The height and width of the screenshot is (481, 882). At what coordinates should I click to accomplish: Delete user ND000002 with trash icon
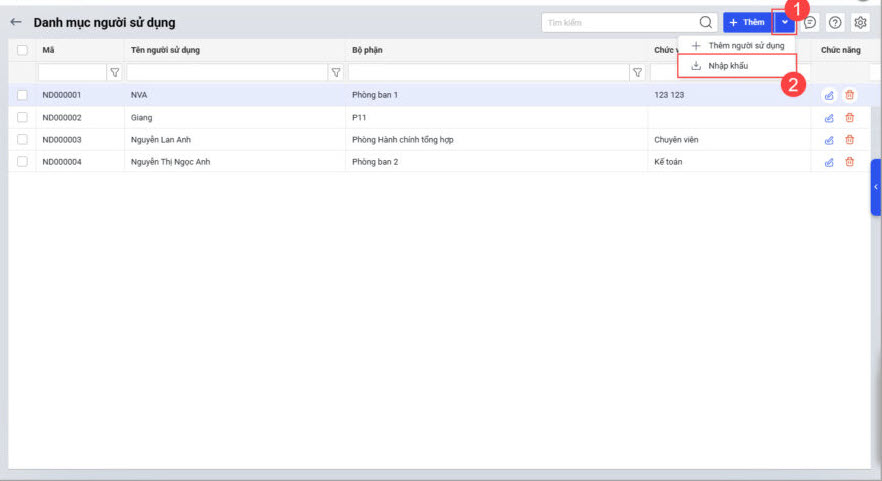pos(850,118)
